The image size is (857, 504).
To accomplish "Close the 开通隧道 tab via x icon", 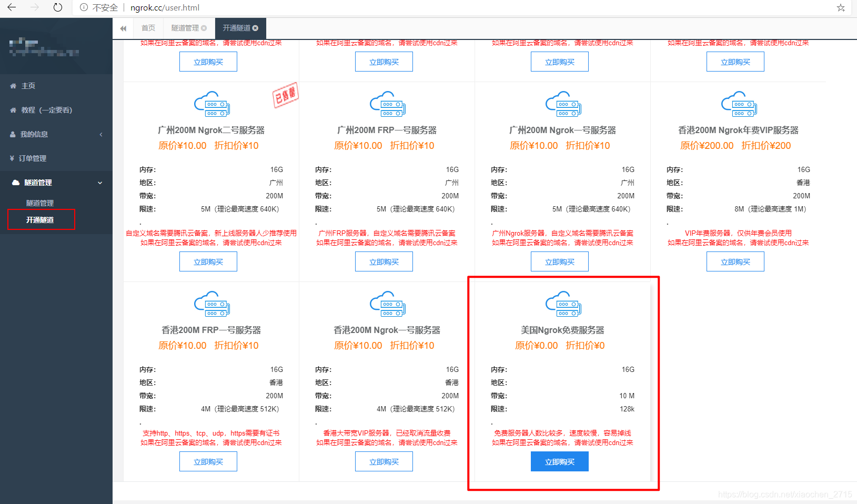I will coord(256,28).
